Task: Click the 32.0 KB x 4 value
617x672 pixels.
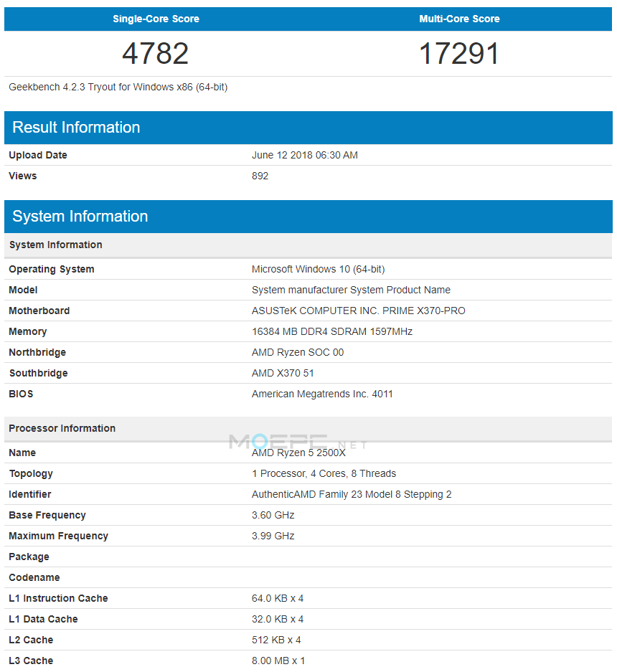Action: tap(278, 619)
